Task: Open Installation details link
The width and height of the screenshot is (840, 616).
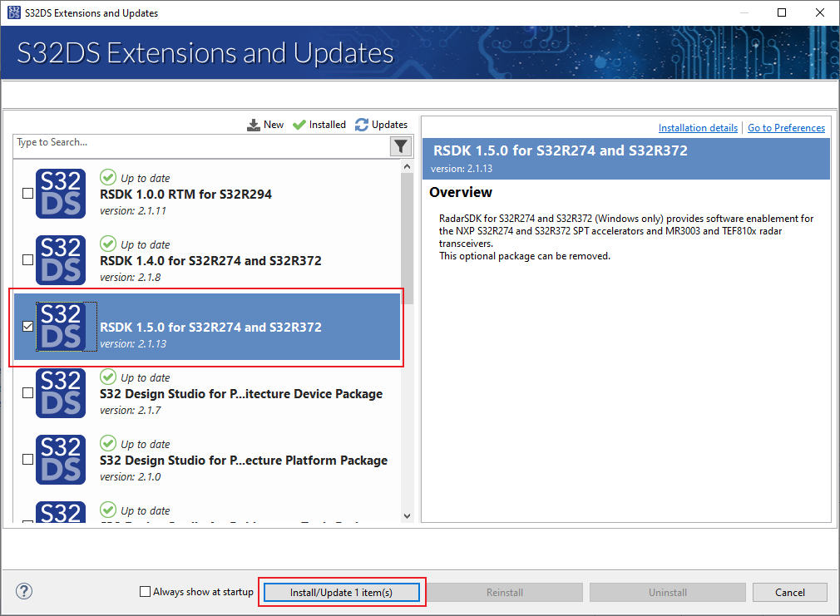Action: point(698,127)
